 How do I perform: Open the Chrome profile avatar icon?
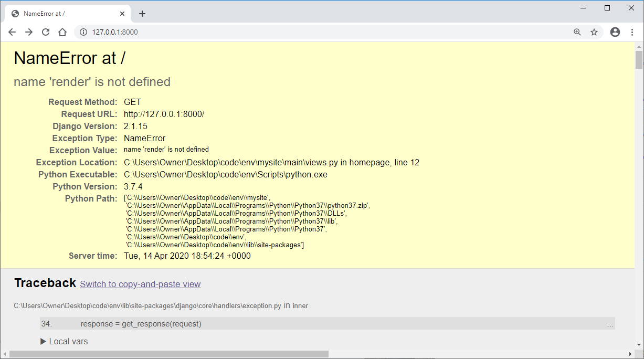(615, 32)
